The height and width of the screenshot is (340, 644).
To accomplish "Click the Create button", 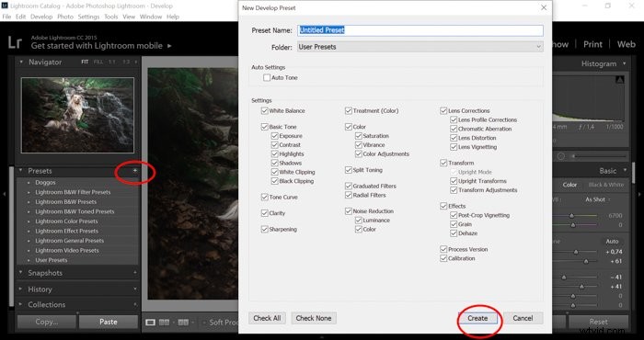I will pos(477,318).
